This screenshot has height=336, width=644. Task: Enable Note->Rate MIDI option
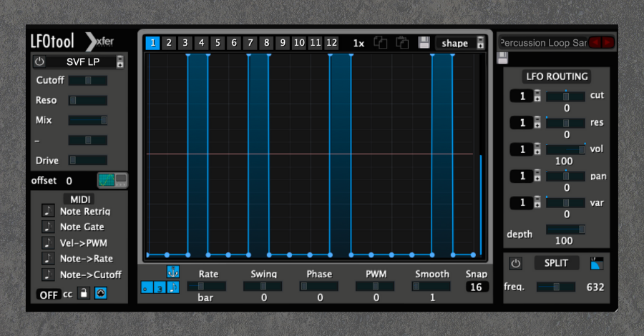point(48,259)
